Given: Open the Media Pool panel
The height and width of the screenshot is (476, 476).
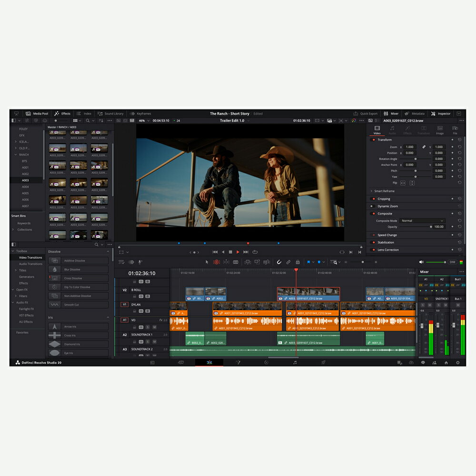Looking at the screenshot, I should tap(37, 114).
